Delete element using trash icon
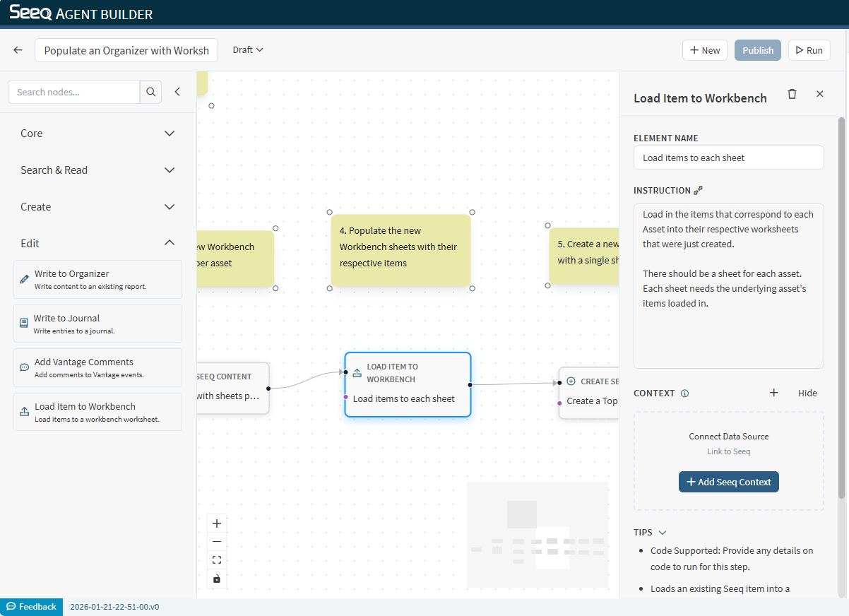Screen dimensions: 849x616 coord(792,94)
